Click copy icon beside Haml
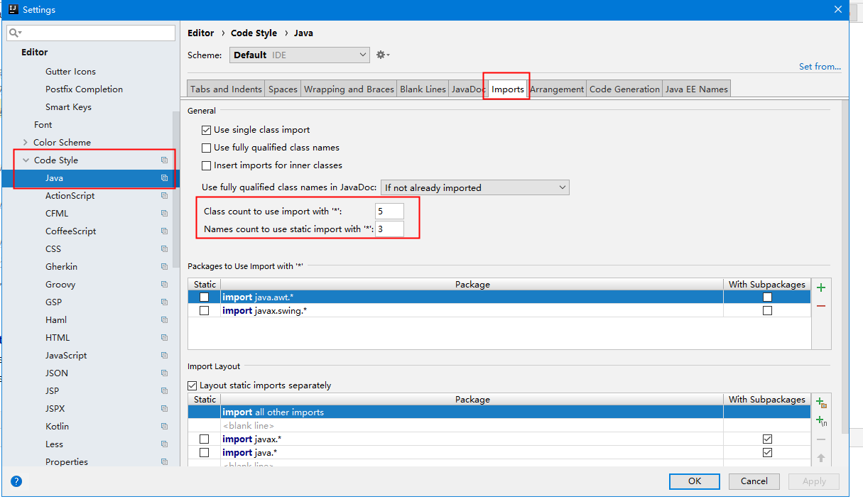Screen dimensions: 863x504 164,320
